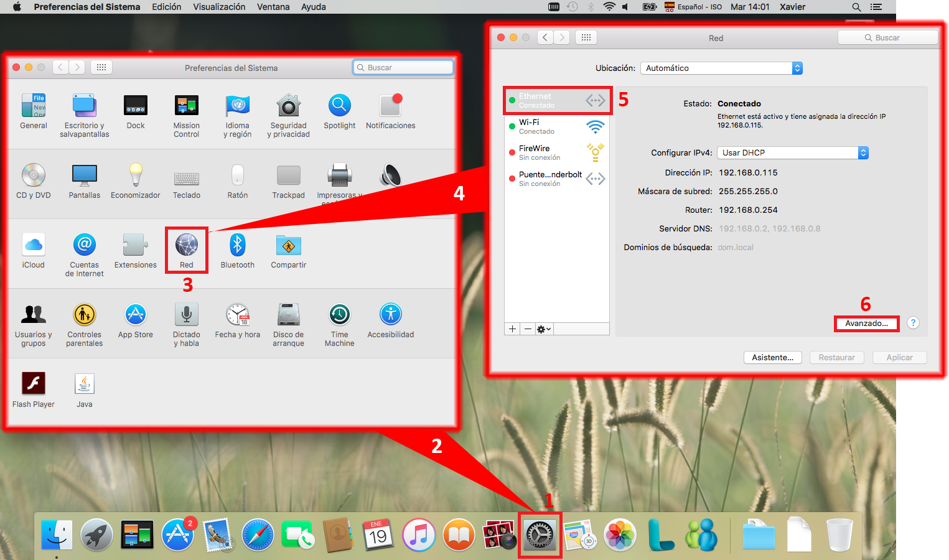This screenshot has height=560, width=949.
Task: Open Ventana menu
Action: (x=273, y=7)
